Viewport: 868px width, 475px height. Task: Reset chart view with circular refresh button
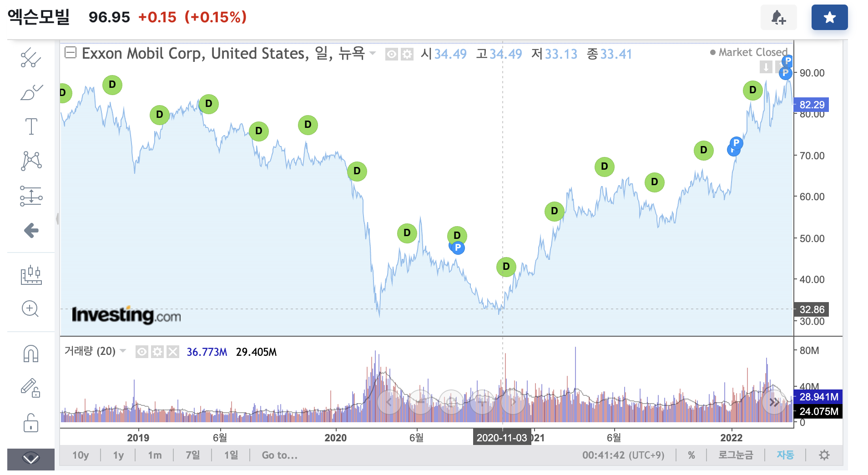click(451, 402)
